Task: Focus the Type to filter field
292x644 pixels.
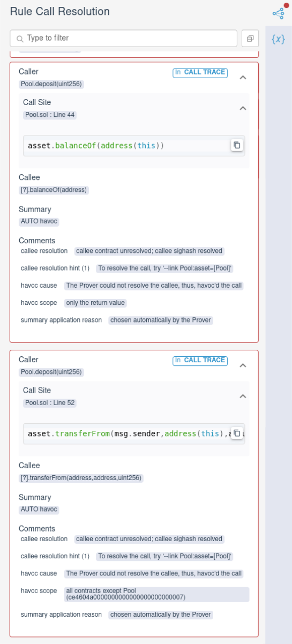Action: pos(124,38)
